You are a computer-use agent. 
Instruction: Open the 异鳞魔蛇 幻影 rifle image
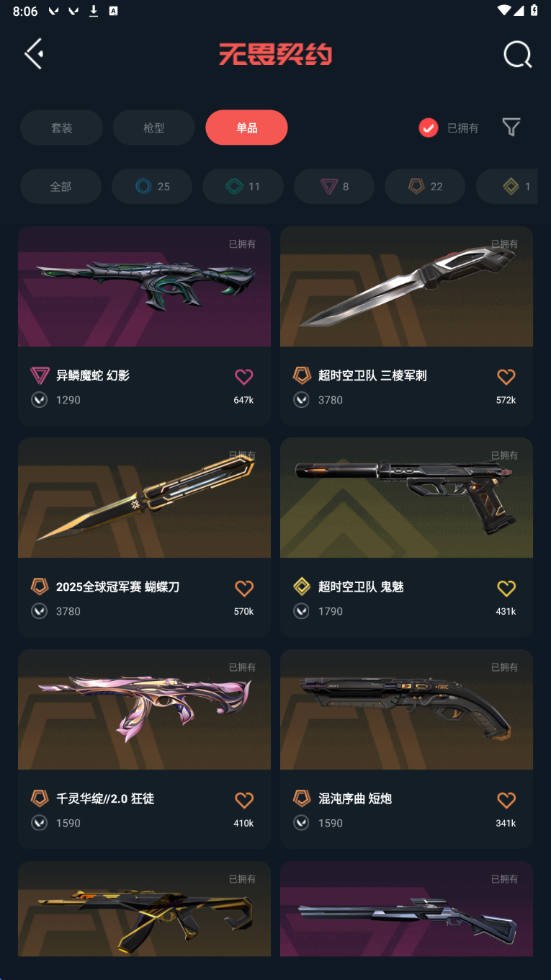click(144, 287)
